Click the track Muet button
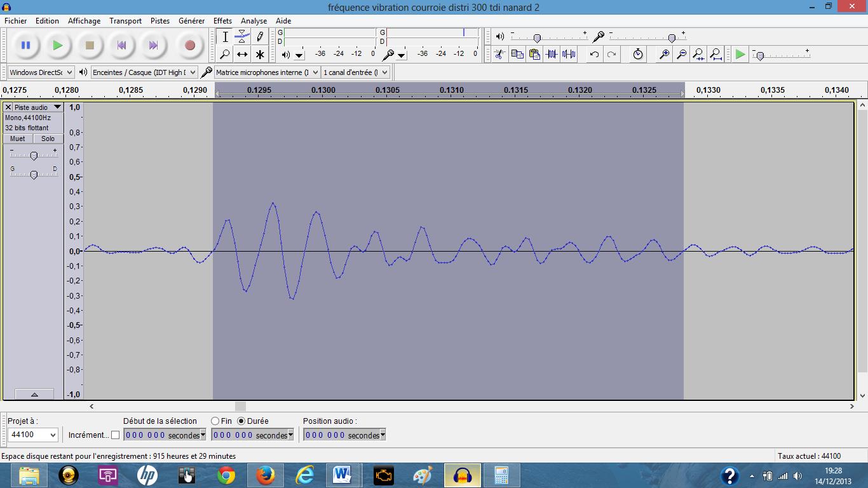 (18, 139)
